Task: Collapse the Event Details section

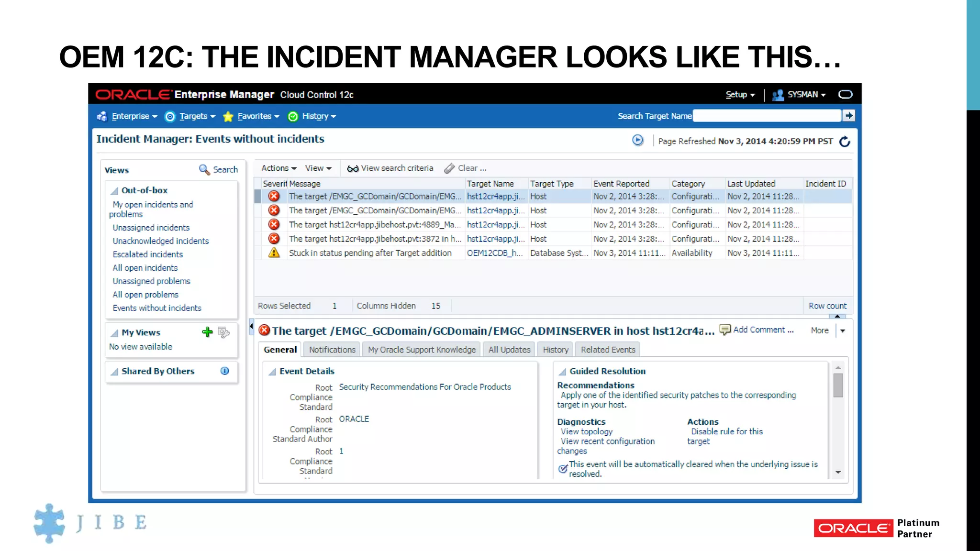Action: coord(272,372)
